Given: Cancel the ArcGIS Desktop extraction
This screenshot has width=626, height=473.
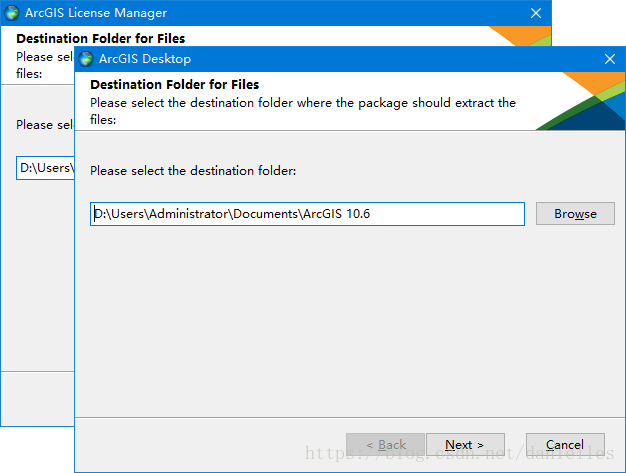Looking at the screenshot, I should click(x=565, y=445).
